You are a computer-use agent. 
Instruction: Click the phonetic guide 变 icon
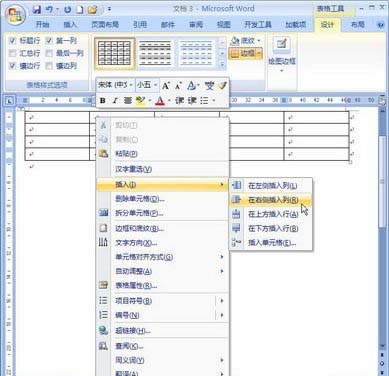coord(209,86)
